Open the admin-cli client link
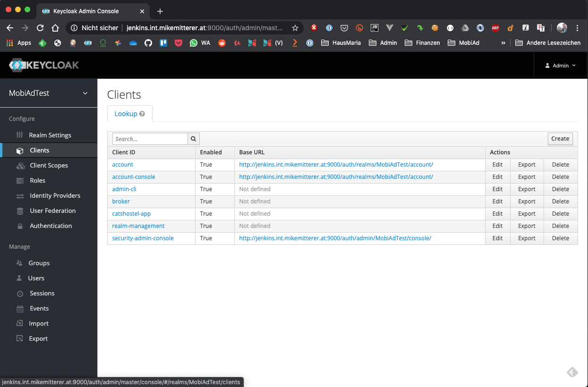Image resolution: width=588 pixels, height=387 pixels. [x=124, y=189]
